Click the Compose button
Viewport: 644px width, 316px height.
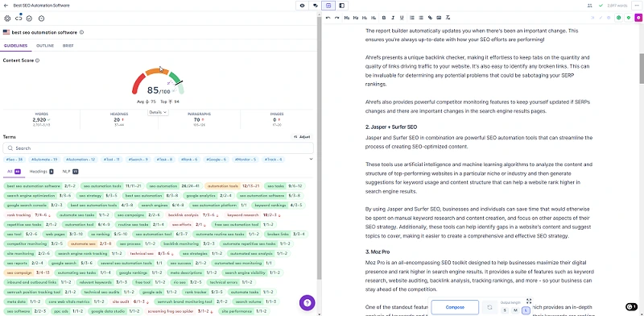(x=455, y=307)
